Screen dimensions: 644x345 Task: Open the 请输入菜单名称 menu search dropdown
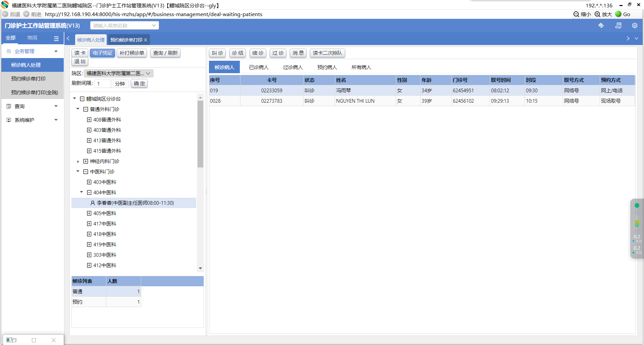[124, 26]
